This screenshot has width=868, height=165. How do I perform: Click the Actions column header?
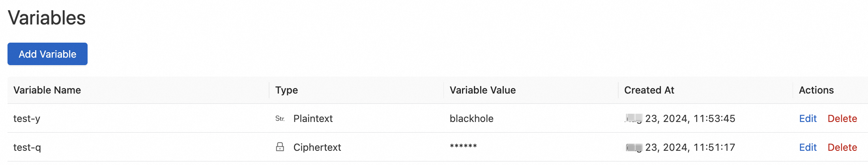tap(816, 90)
